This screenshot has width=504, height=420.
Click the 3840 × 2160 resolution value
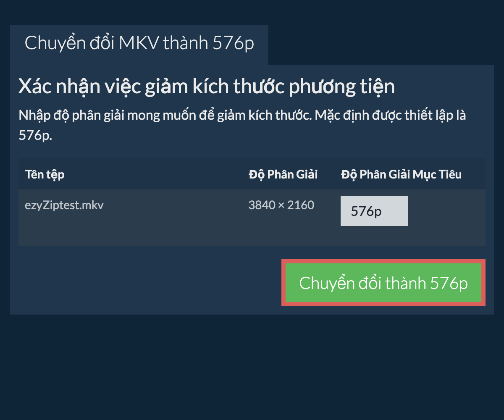click(281, 205)
